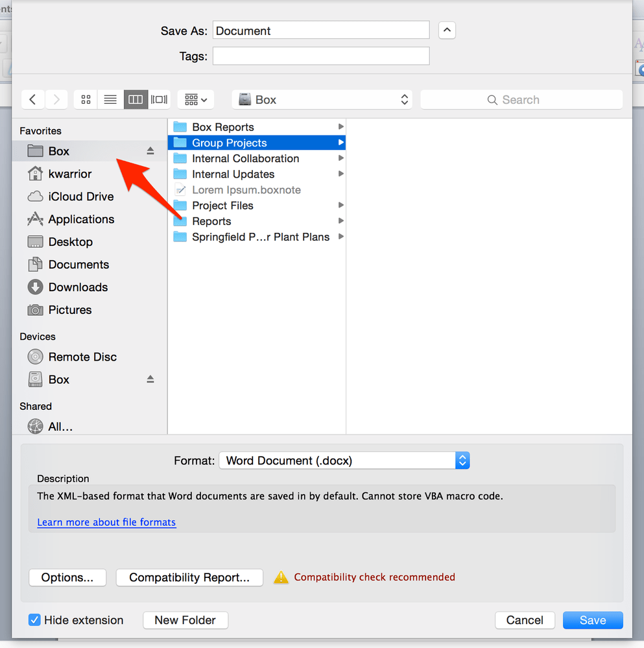The height and width of the screenshot is (648, 644).
Task: Select Remote Disc under Devices
Action: [x=82, y=357]
